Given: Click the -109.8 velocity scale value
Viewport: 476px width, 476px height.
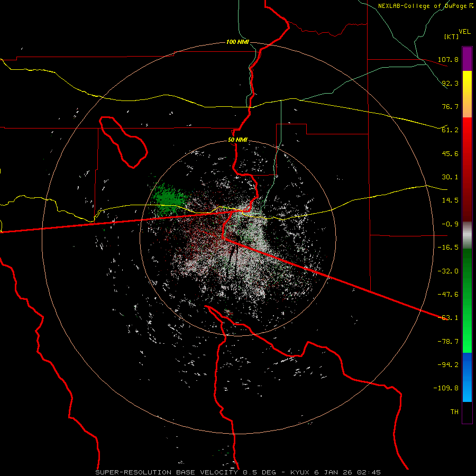Looking at the screenshot, I should [446, 388].
